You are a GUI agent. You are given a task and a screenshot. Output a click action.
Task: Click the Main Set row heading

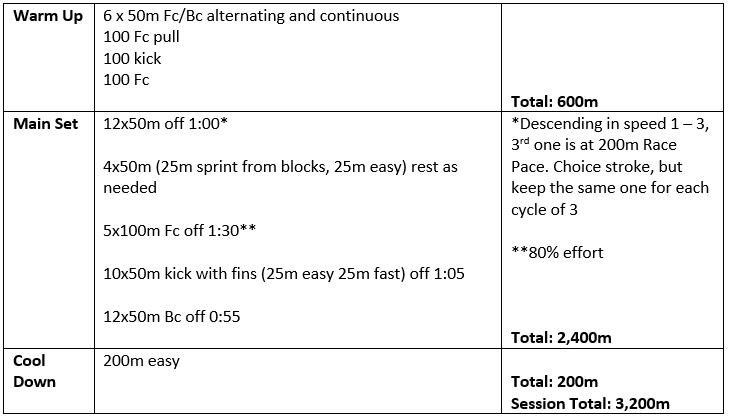pos(46,124)
